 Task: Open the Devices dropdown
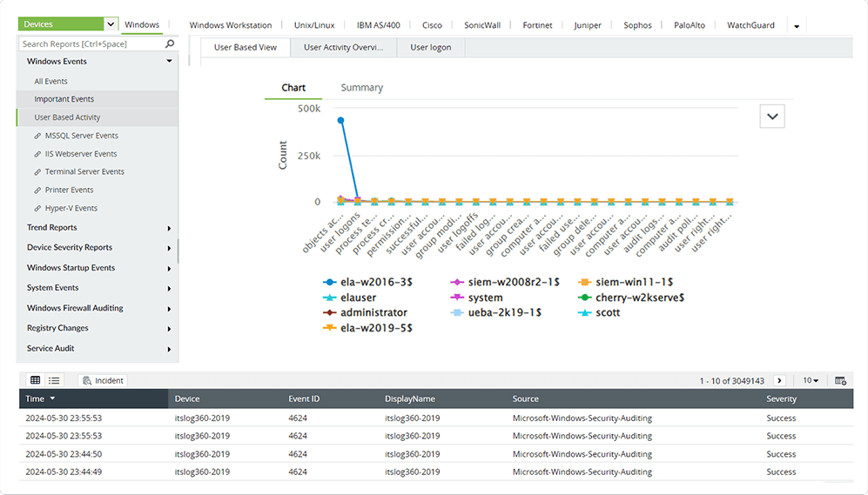click(111, 24)
